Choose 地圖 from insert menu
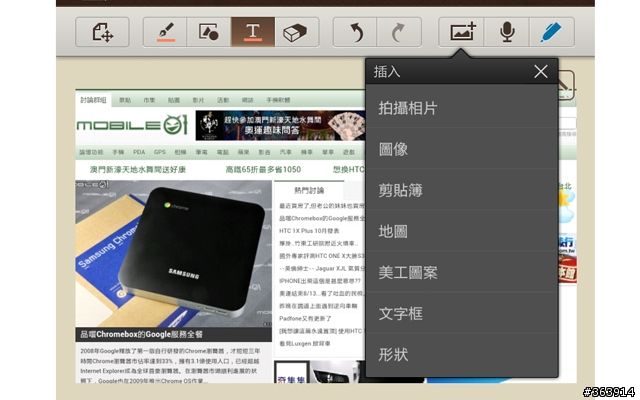Image resolution: width=640 pixels, height=400 pixels. tap(462, 231)
